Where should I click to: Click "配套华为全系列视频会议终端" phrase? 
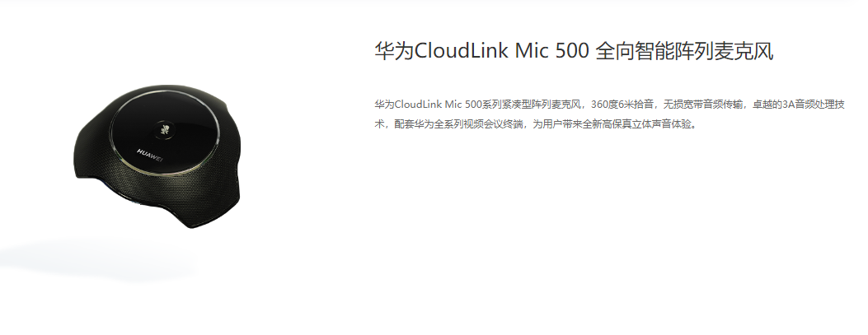point(458,123)
